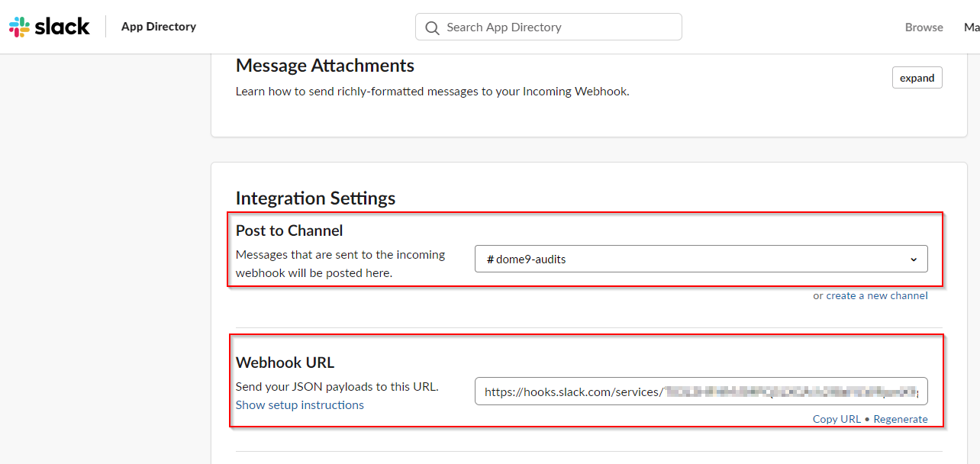Click the search magnifier icon

point(433,27)
